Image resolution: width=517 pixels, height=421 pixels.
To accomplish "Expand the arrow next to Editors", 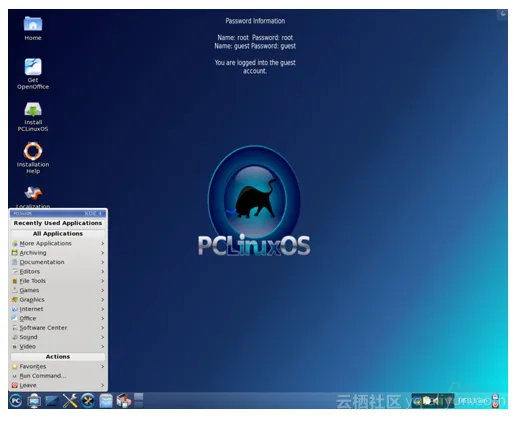I will point(103,271).
